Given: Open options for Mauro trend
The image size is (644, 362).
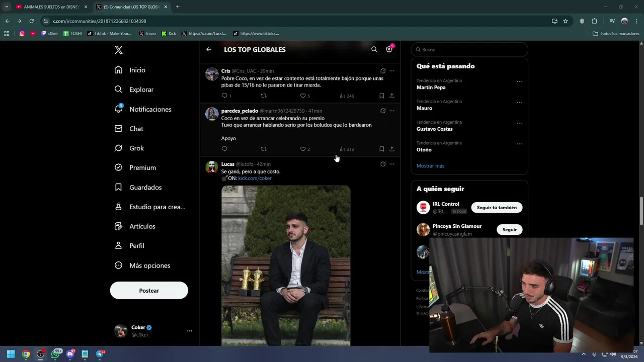Looking at the screenshot, I should (519, 102).
